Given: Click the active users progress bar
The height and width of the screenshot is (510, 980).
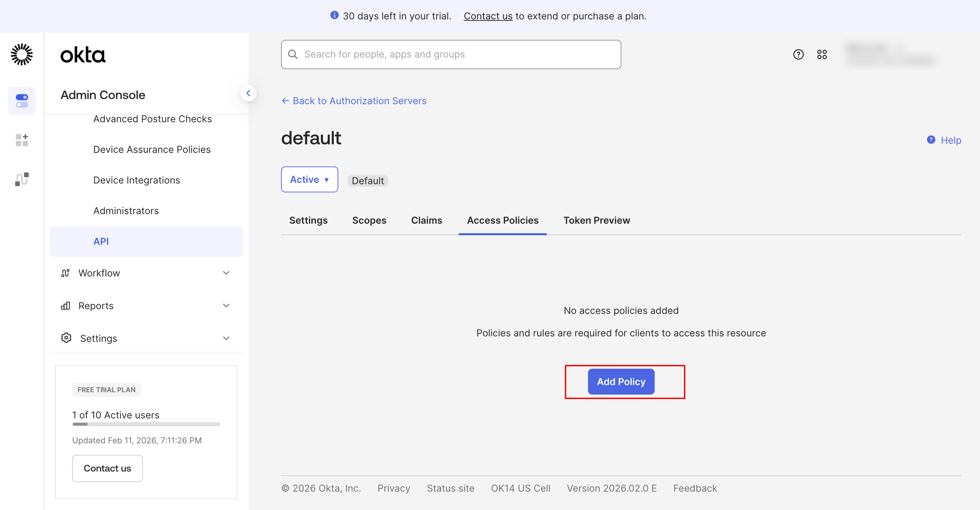Looking at the screenshot, I should [146, 424].
